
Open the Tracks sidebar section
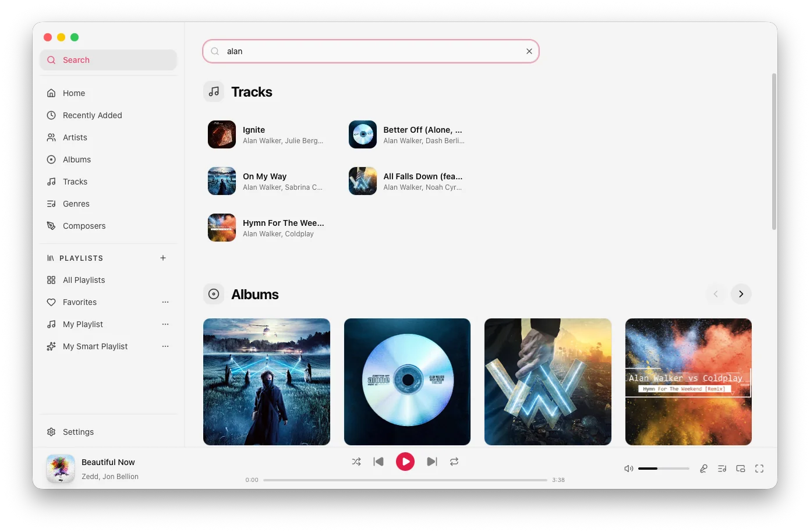[108, 182]
